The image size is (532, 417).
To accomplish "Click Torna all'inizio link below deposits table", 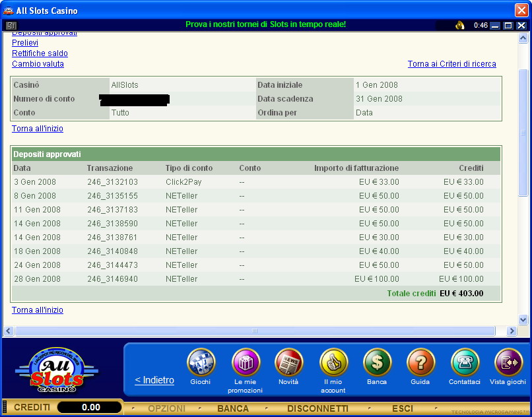I will tap(38, 310).
